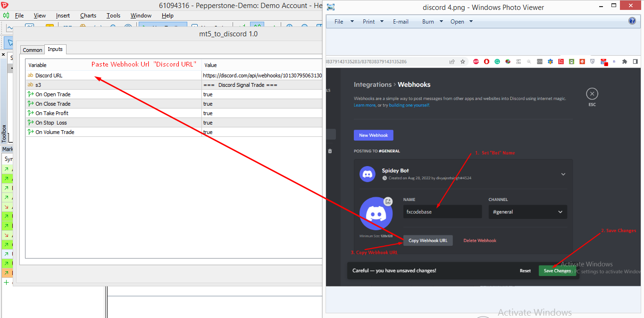Click the On Stop Loss variable name

click(x=51, y=123)
